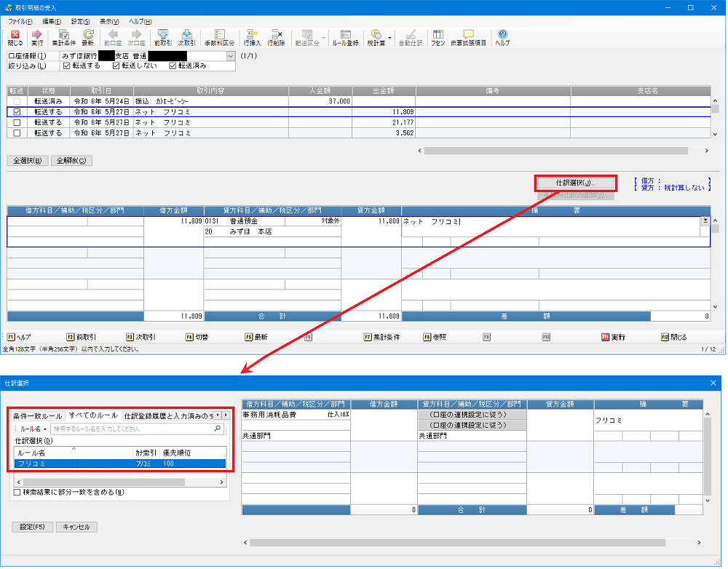Toggle the 転送する filter checkbox
The width and height of the screenshot is (728, 569).
[66, 66]
